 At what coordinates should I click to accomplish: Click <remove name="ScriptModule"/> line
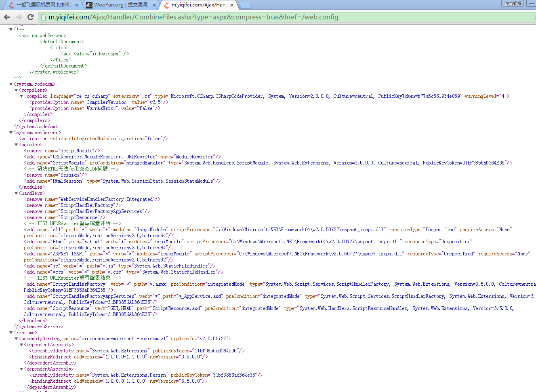62,151
